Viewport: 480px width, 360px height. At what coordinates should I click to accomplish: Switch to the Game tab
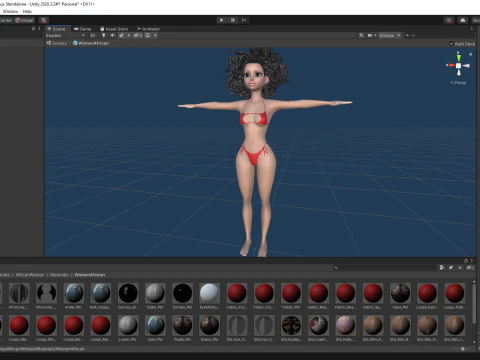pos(83,29)
